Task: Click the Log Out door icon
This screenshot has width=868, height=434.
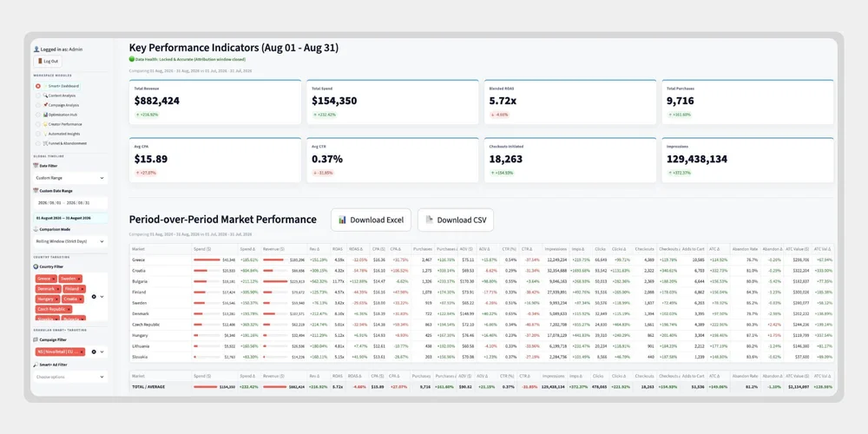Action: pos(39,62)
